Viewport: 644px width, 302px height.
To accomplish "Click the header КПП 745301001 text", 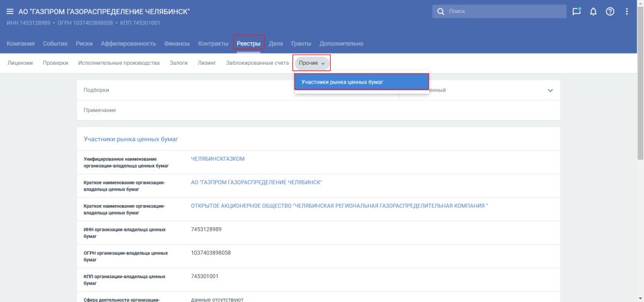I will tap(140, 23).
